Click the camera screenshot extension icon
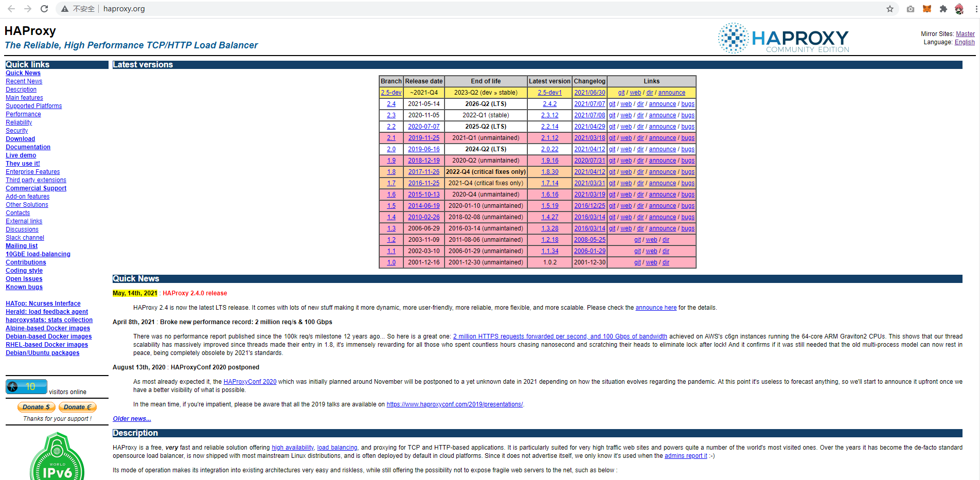 pos(910,9)
